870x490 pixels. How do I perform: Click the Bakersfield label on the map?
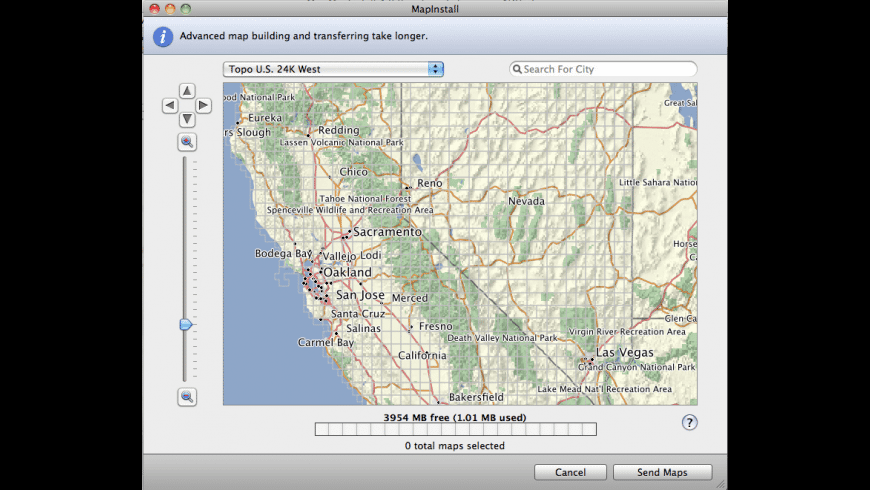pos(476,397)
